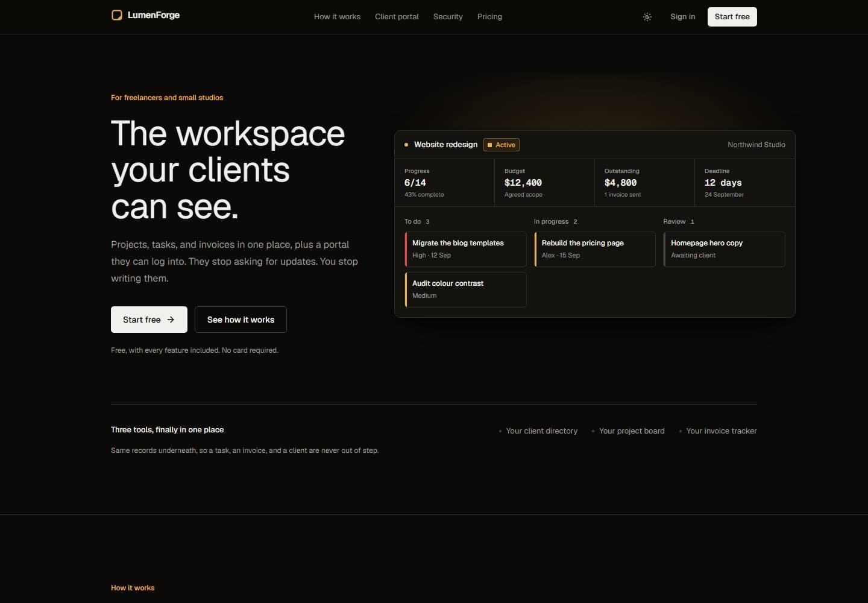Click the Sign in link
Viewport: 868px width, 603px height.
coord(682,17)
